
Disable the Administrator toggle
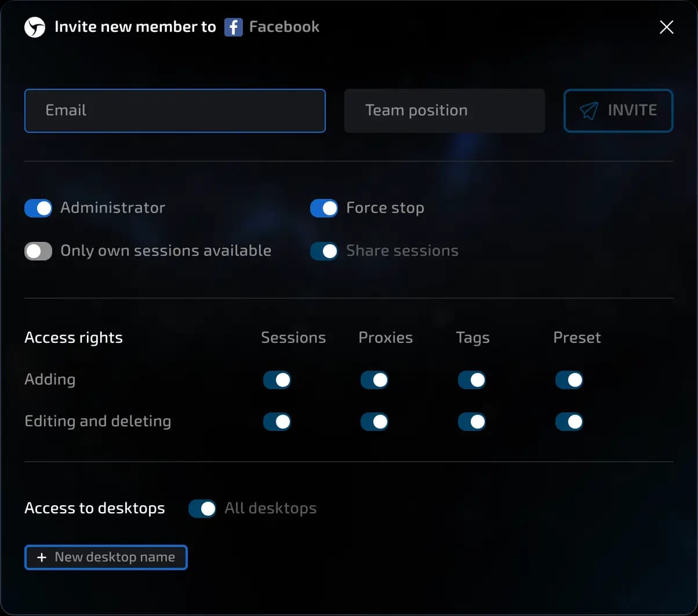click(38, 208)
